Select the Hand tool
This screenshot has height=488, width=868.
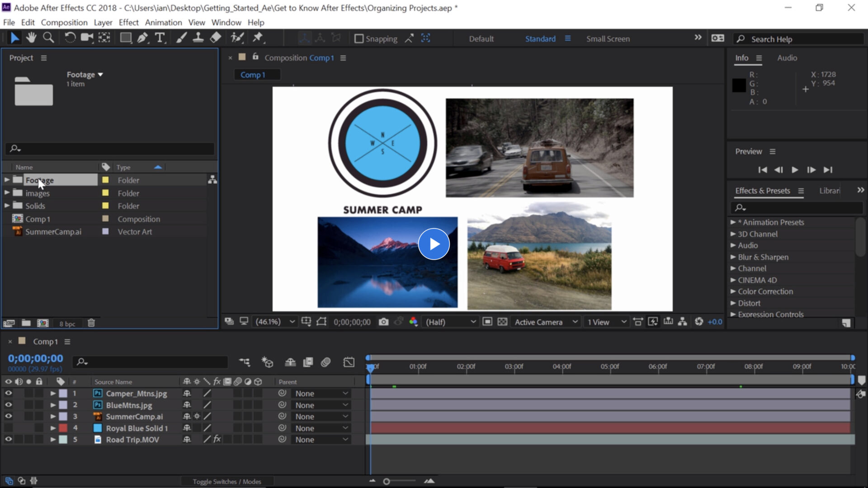click(x=31, y=38)
